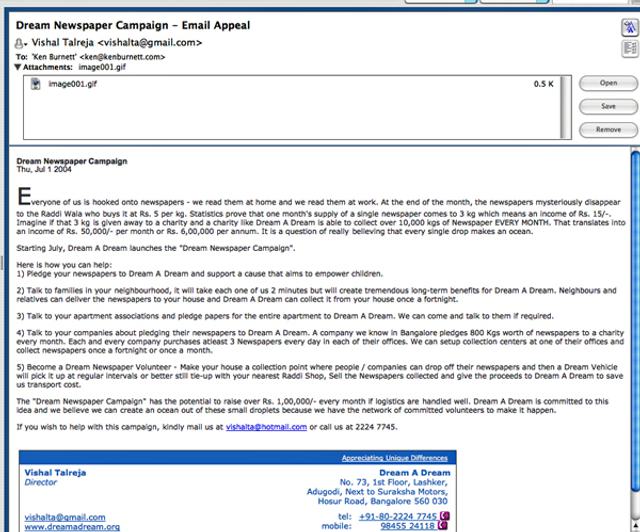Click call icon next to tel number
640x532 pixels.
(x=445, y=516)
